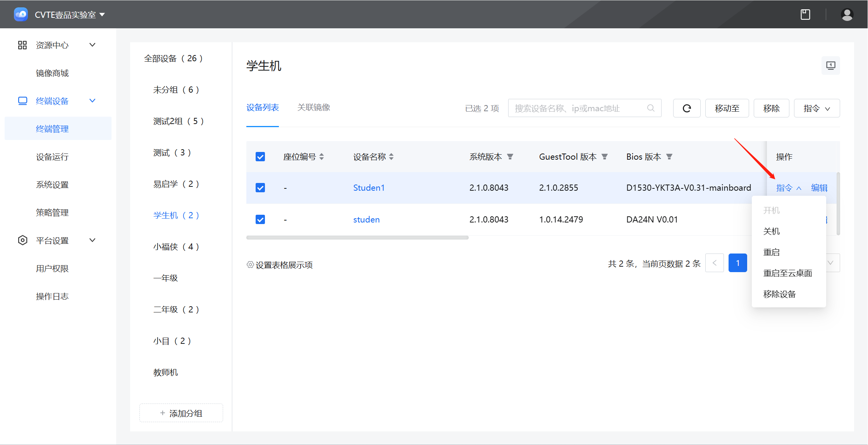Select the 二年级 (2) group
This screenshot has height=445, width=868.
click(176, 309)
